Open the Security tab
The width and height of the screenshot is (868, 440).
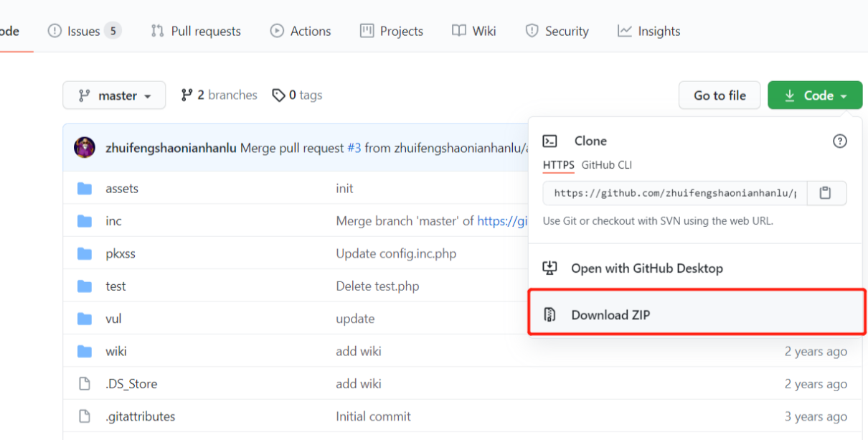pos(557,31)
